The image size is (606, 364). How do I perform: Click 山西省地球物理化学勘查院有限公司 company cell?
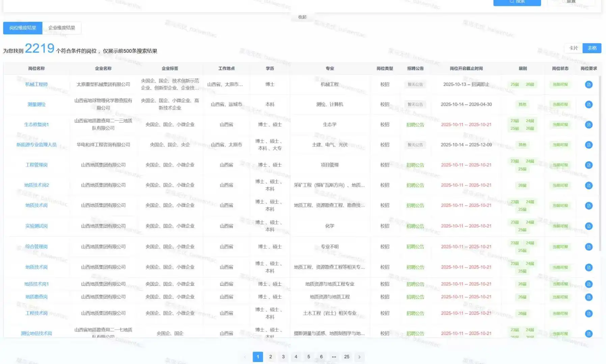[x=103, y=104]
